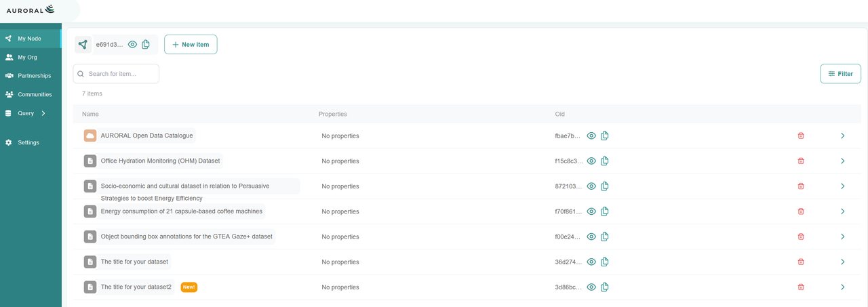Reveal Oid 872103 with eye icon
This screenshot has height=307, width=868.
click(591, 186)
